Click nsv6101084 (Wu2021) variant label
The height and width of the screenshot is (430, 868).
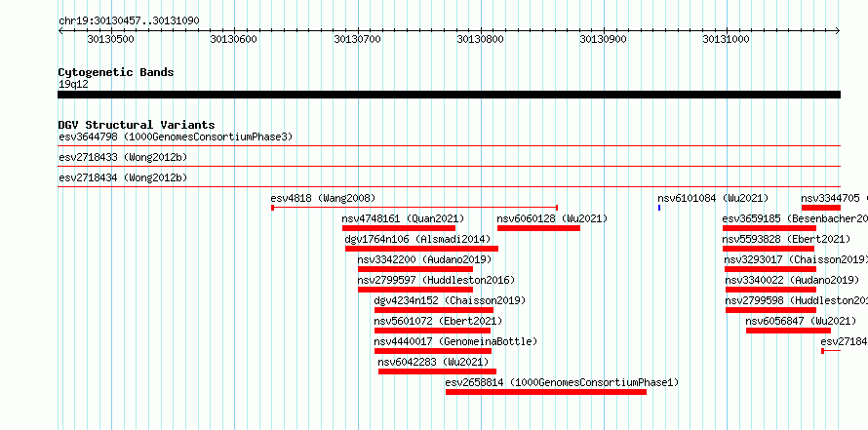(713, 198)
